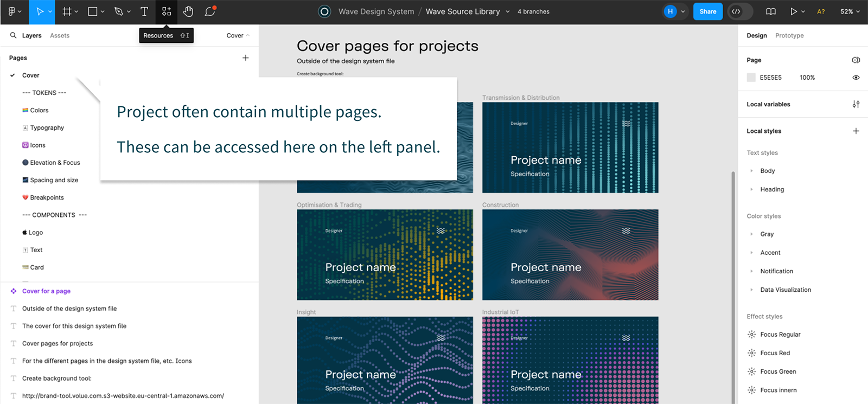Screen dimensions: 868x404
Task: Expand the Notification color style group
Action: coord(751,271)
